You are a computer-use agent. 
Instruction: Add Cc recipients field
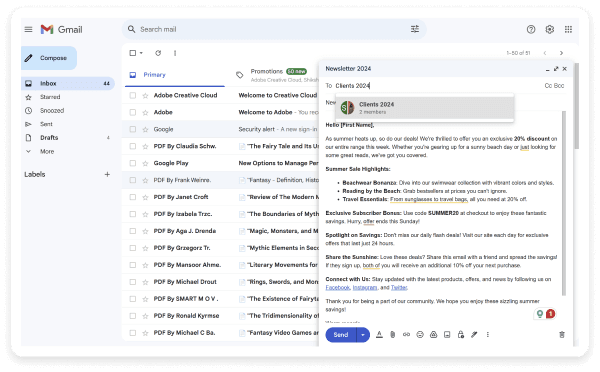548,86
